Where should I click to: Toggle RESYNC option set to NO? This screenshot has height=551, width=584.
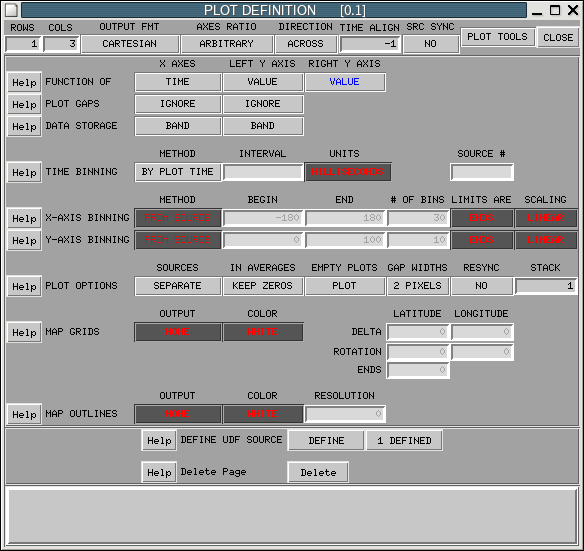(x=482, y=286)
